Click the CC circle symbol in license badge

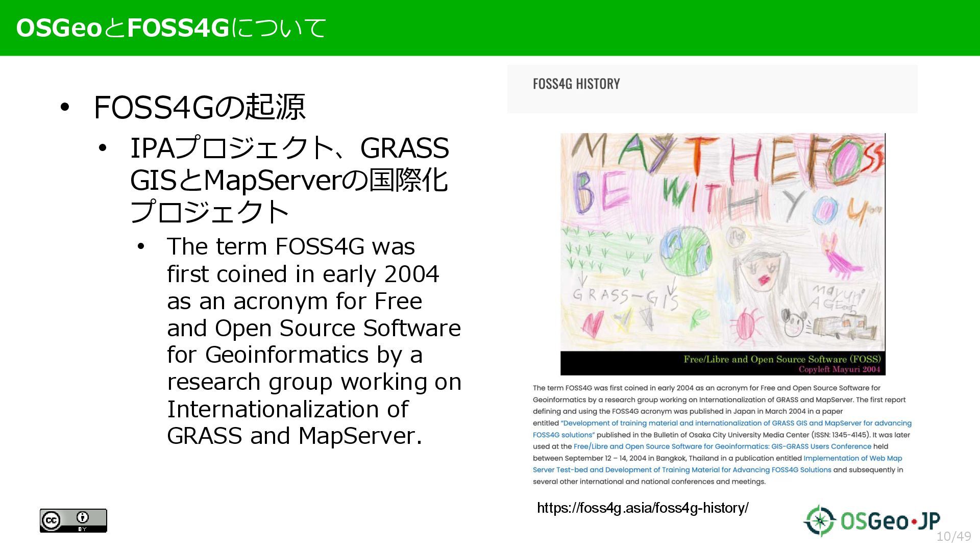[51, 520]
